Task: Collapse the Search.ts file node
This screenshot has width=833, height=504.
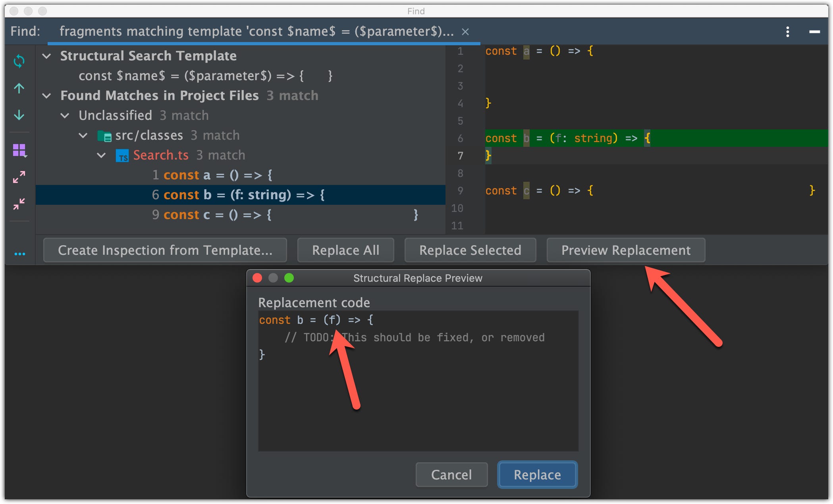Action: click(101, 155)
